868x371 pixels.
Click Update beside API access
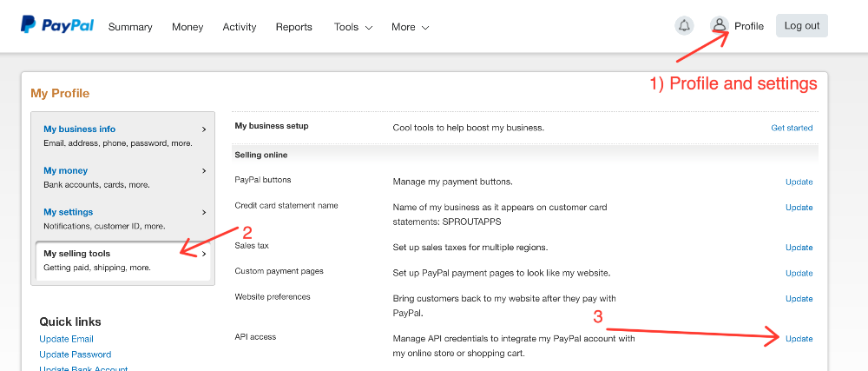tap(799, 339)
